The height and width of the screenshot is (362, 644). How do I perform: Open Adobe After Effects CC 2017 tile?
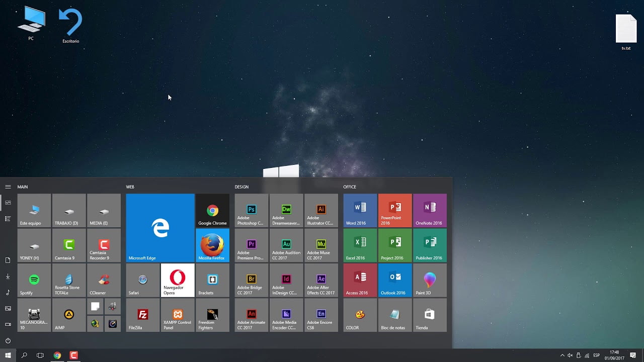(321, 280)
